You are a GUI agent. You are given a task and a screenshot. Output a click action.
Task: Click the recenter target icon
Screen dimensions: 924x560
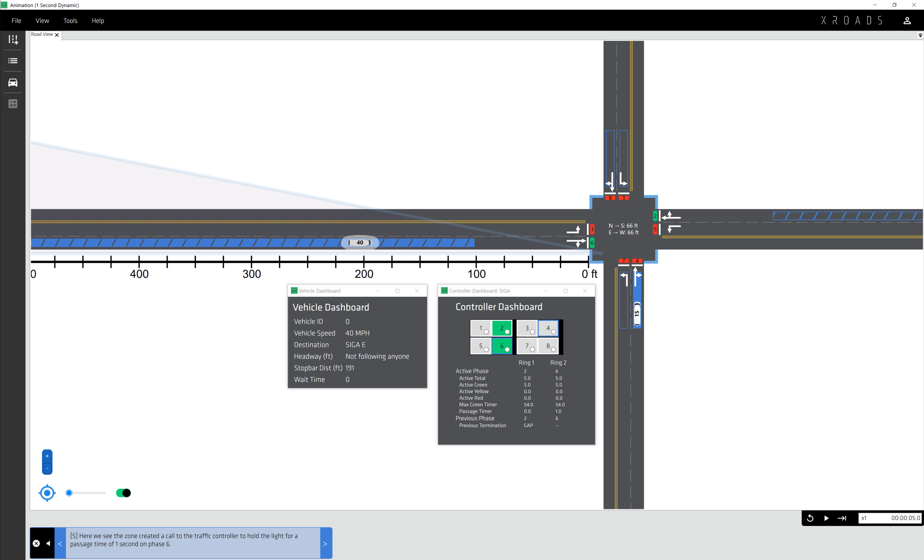(47, 493)
